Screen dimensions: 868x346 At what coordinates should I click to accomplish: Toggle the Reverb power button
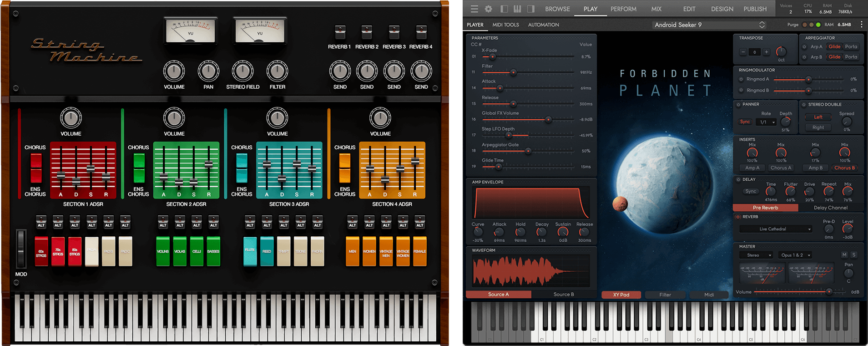click(738, 217)
